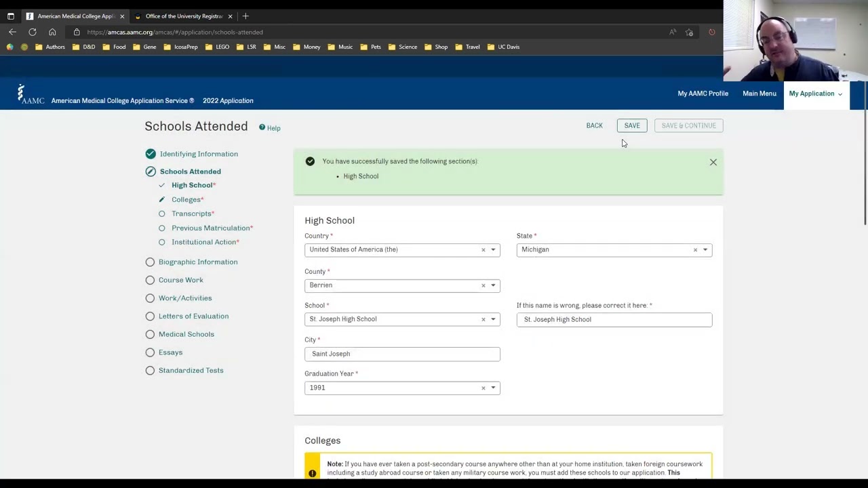Go to the High School subsection

click(x=193, y=185)
